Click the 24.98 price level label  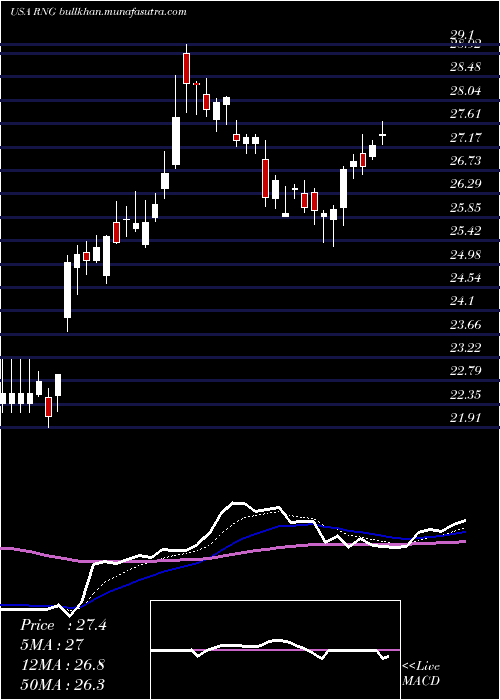click(x=465, y=254)
